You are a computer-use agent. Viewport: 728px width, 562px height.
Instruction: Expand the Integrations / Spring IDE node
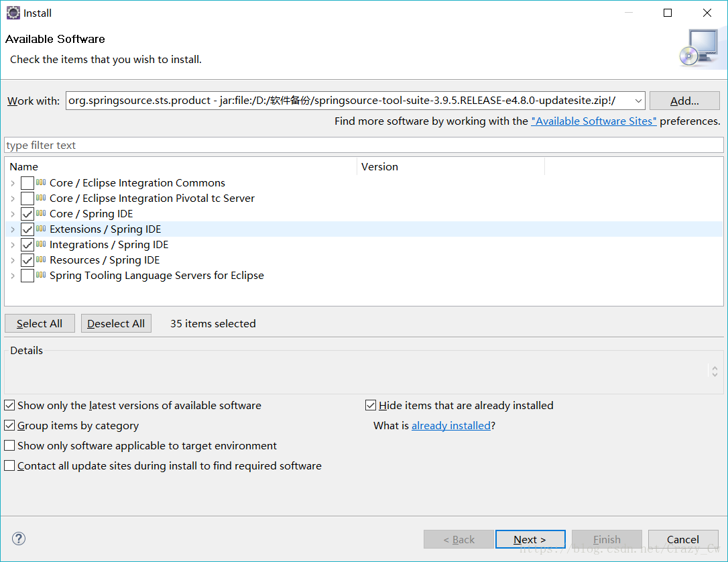point(13,245)
